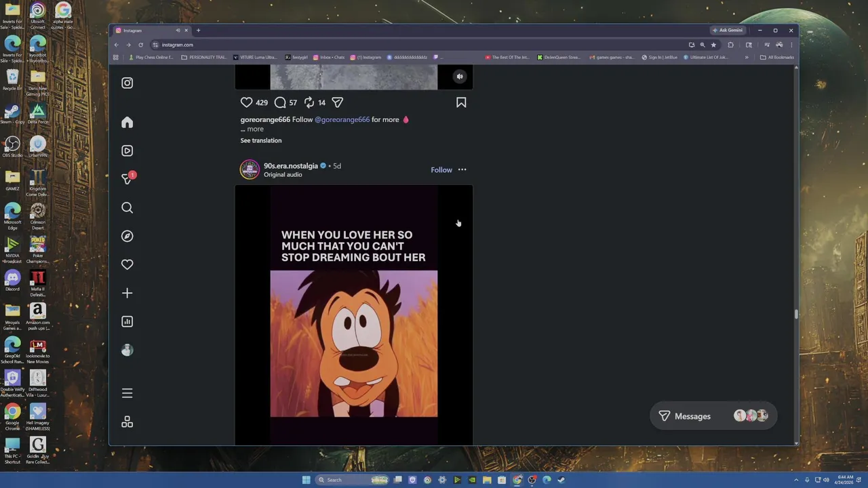This screenshot has width=868, height=488.
Task: Select the Mafia II desktop icon
Action: point(38,283)
